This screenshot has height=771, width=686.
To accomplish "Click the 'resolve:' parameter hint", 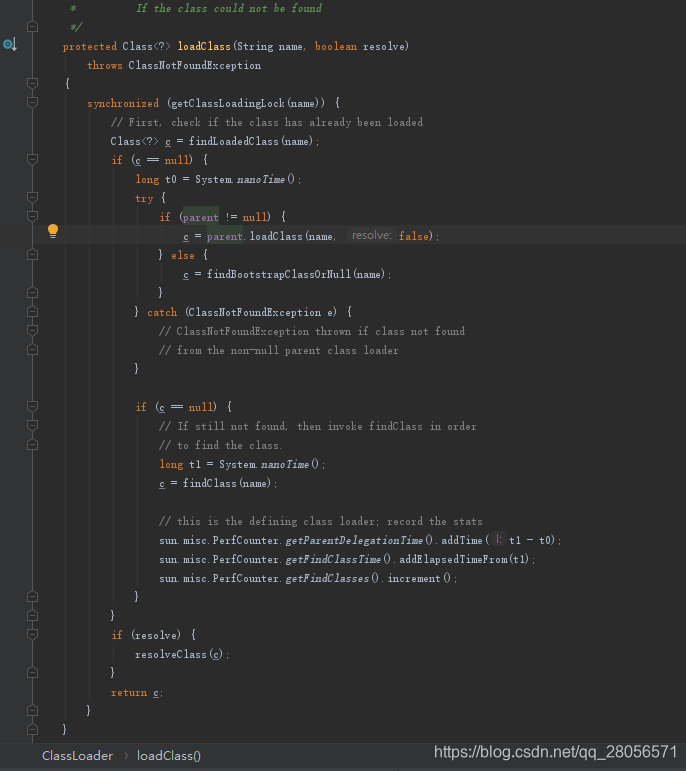I will (x=371, y=236).
